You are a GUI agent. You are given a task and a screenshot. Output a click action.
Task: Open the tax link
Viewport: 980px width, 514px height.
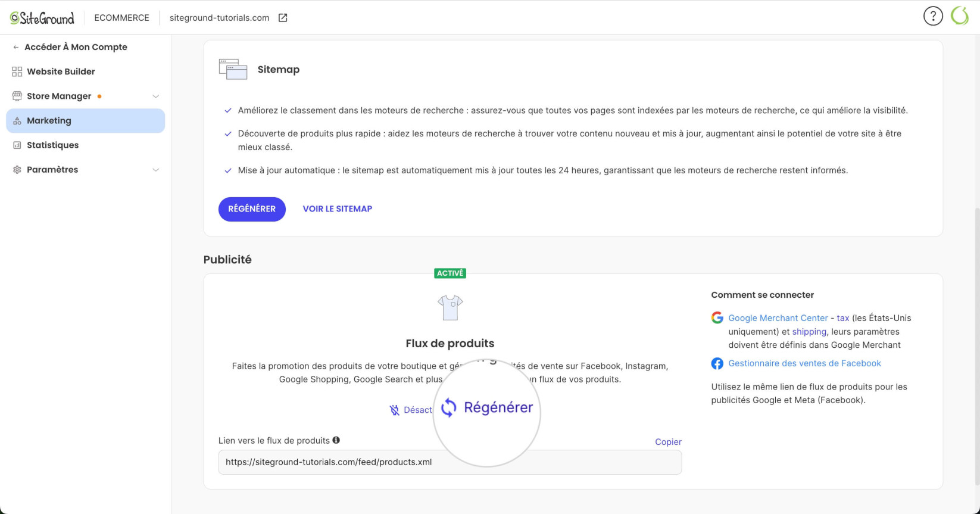pos(843,318)
